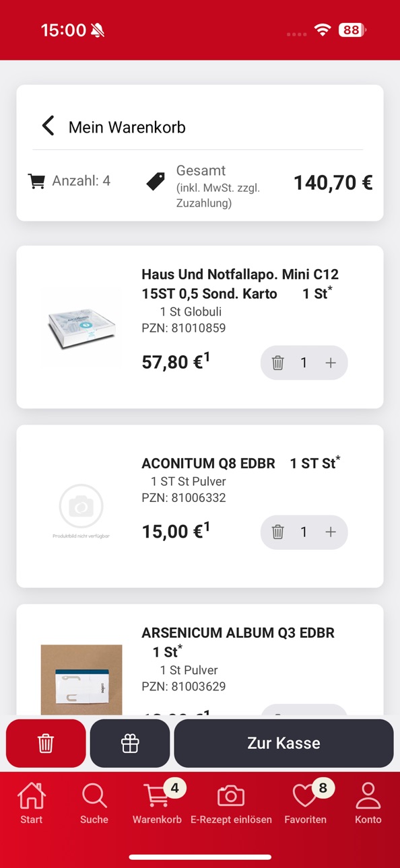Open the Start home tab
The image size is (400, 868).
(x=32, y=803)
